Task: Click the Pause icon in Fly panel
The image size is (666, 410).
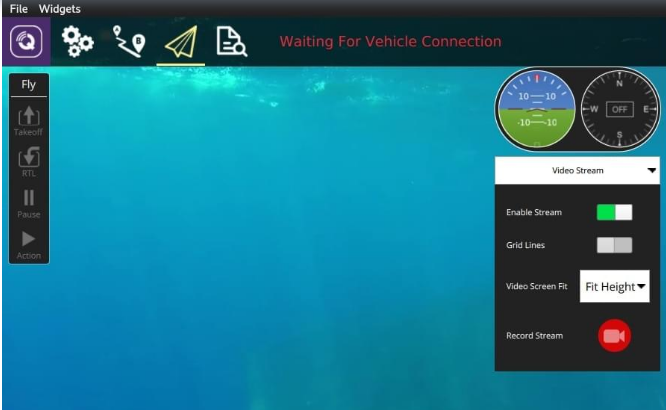Action: pyautogui.click(x=29, y=200)
